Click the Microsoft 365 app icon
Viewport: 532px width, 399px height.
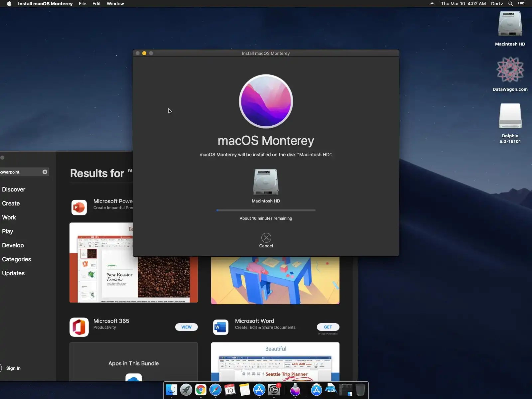(x=79, y=327)
